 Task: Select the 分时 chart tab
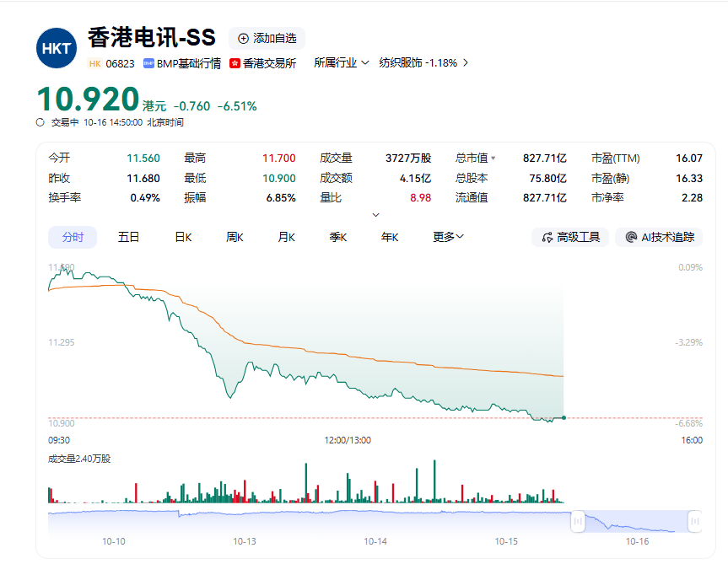73,238
